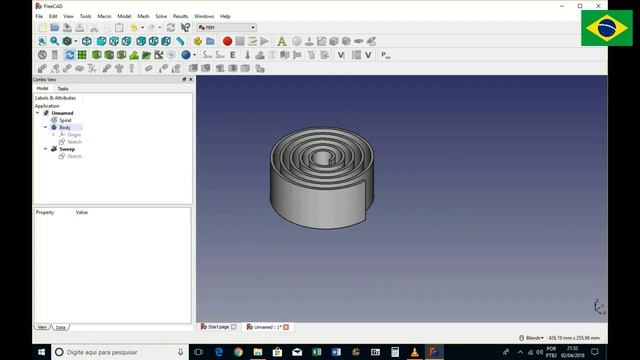Image resolution: width=640 pixels, height=360 pixels.
Task: Open a file with the folder icon
Action: [55, 28]
